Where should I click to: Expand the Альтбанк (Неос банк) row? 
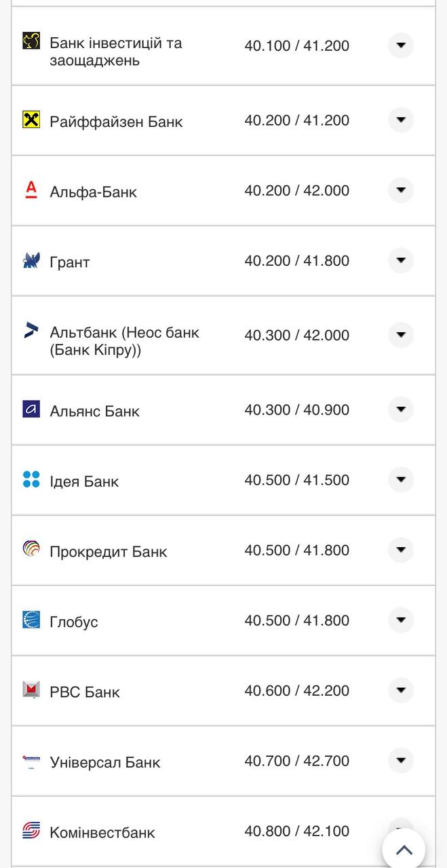401,335
